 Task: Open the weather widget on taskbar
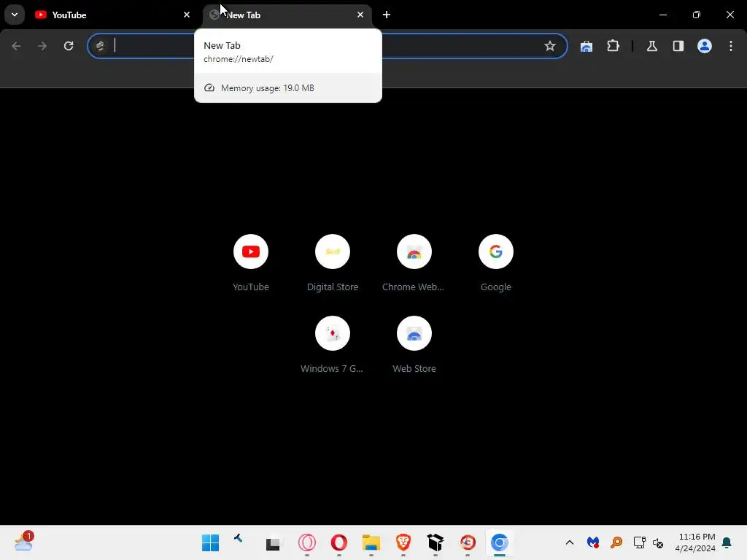23,542
